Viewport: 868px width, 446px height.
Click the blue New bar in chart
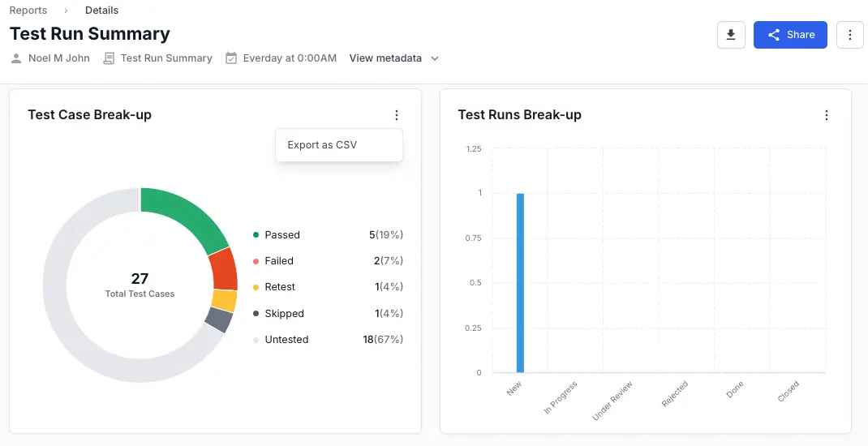pyautogui.click(x=520, y=282)
